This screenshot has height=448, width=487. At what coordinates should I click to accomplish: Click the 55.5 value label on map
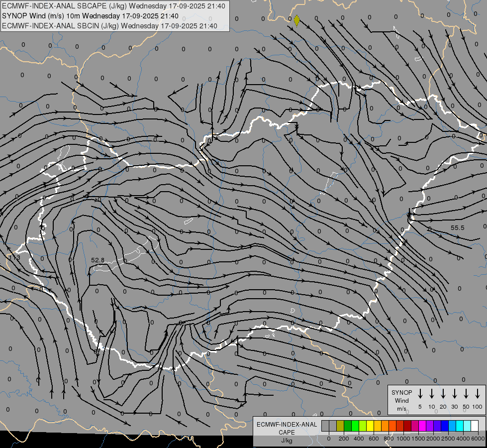coord(458,228)
